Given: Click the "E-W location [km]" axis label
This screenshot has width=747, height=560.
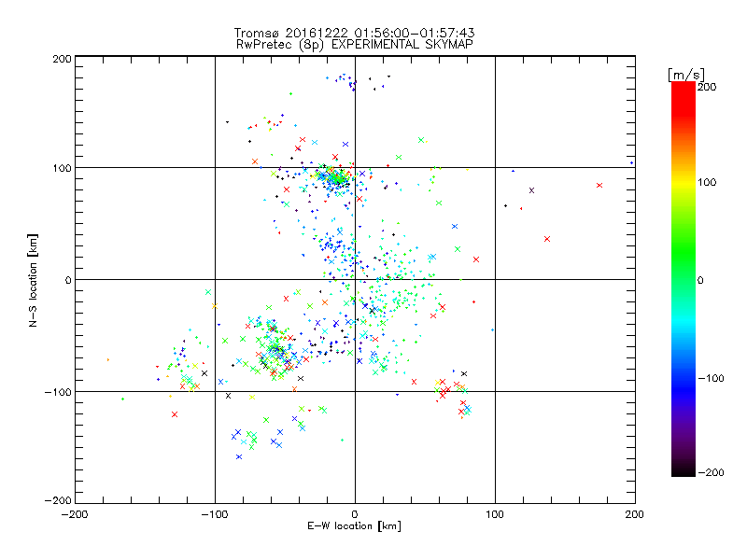Looking at the screenshot, I should [354, 526].
